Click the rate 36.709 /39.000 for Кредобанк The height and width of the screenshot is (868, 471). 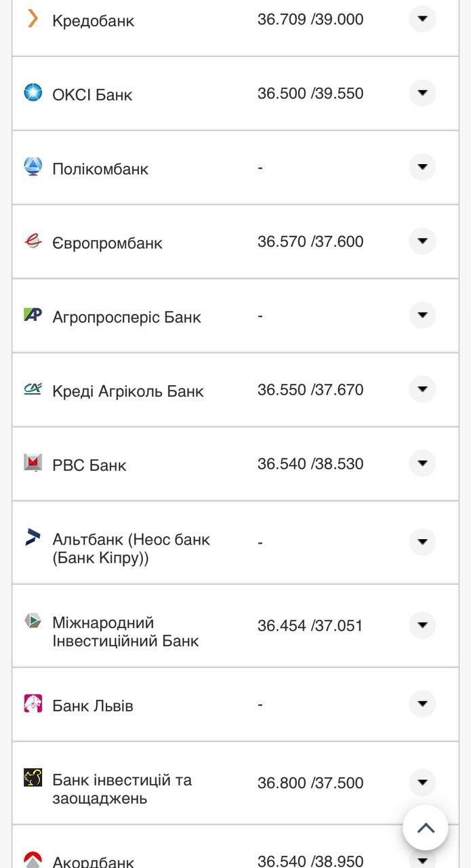tap(311, 20)
